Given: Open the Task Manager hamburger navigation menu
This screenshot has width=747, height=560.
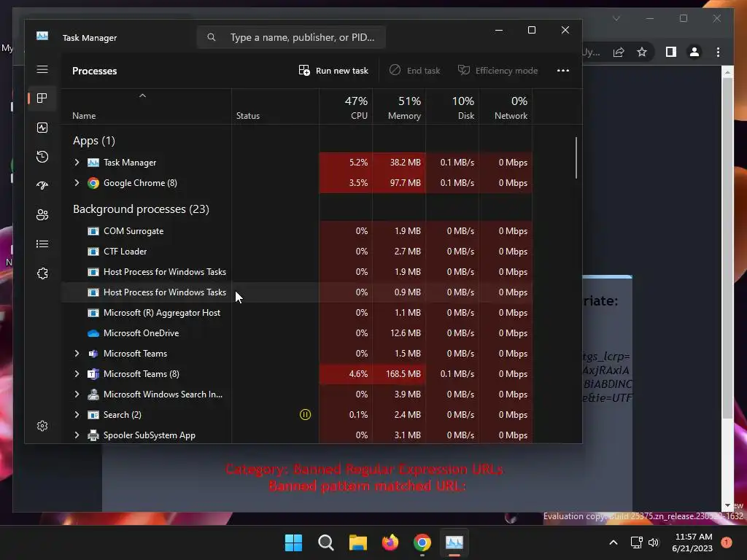Looking at the screenshot, I should [x=42, y=69].
